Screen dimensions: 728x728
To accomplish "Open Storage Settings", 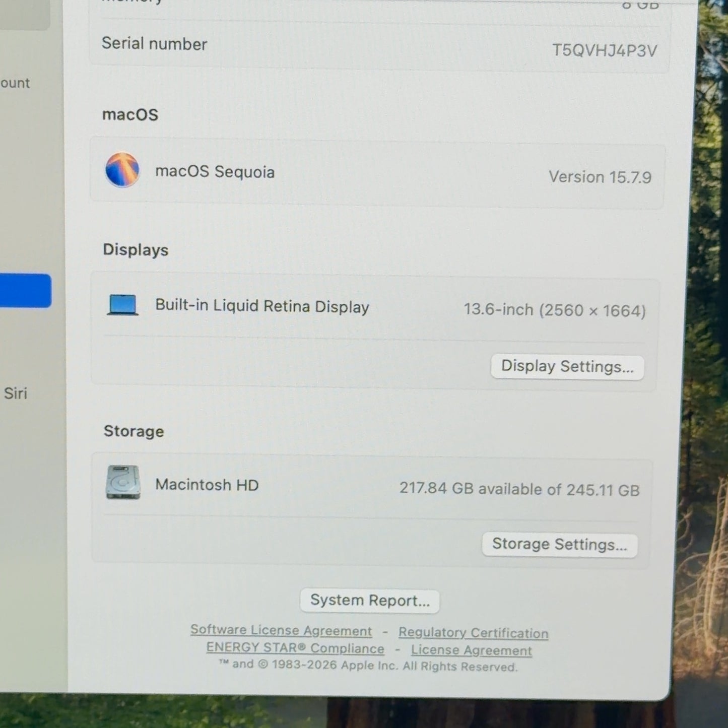I will 559,545.
